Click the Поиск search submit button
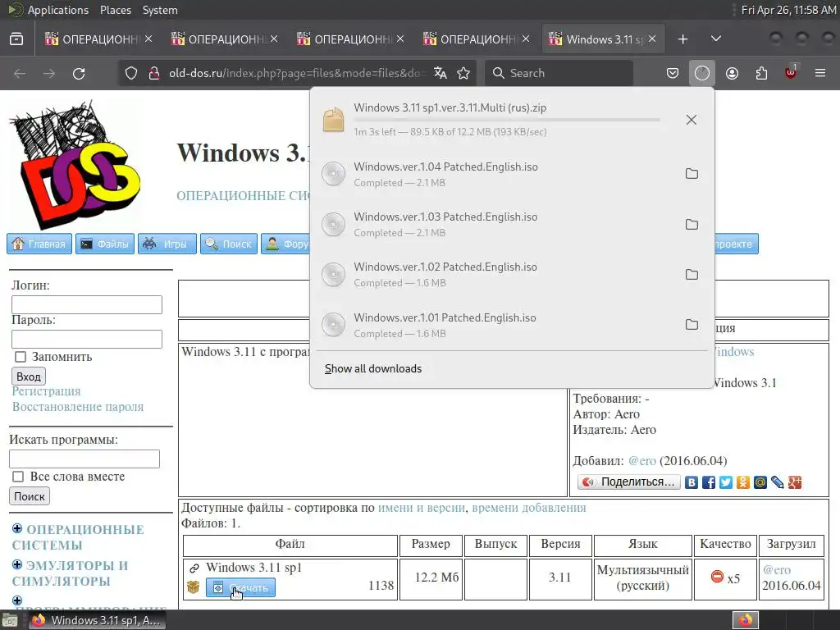This screenshot has width=840, height=630. [x=30, y=496]
